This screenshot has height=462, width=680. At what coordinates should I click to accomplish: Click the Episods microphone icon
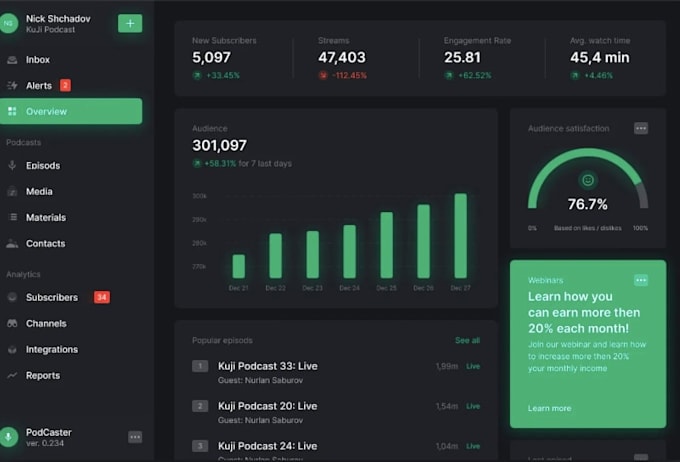[x=12, y=165]
